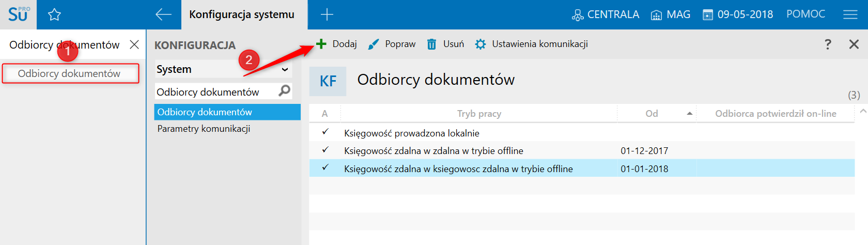Click the search magnifier icon
This screenshot has height=245, width=868.
(284, 91)
